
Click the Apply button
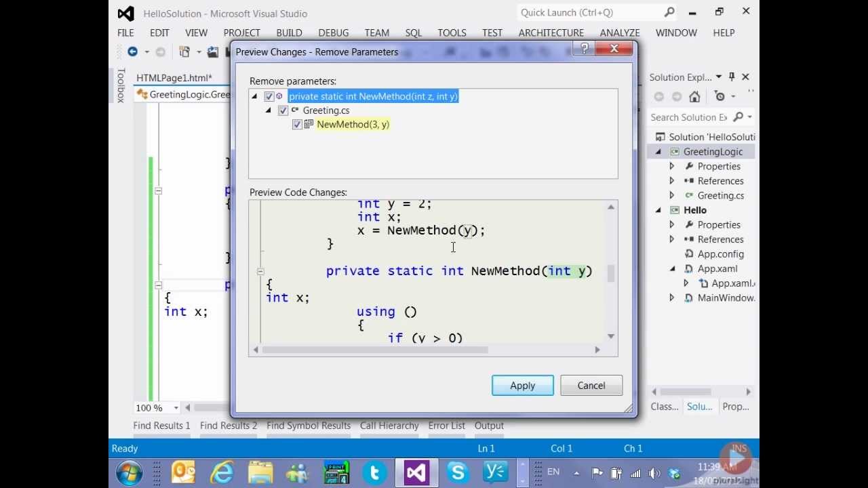523,386
